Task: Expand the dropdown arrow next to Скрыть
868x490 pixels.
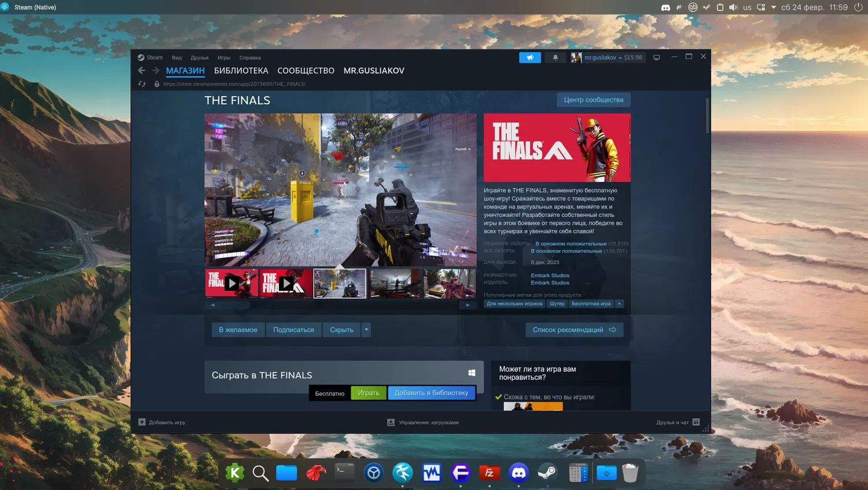Action: tap(366, 330)
